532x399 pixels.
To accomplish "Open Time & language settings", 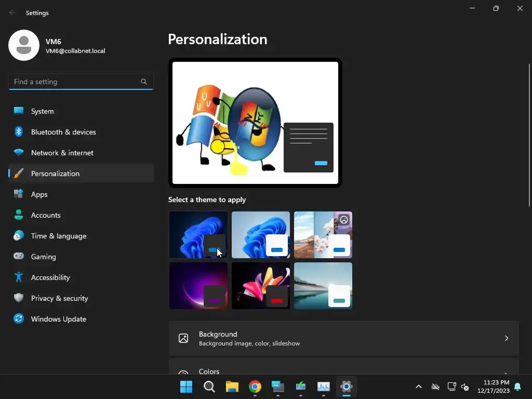I will tap(81, 236).
